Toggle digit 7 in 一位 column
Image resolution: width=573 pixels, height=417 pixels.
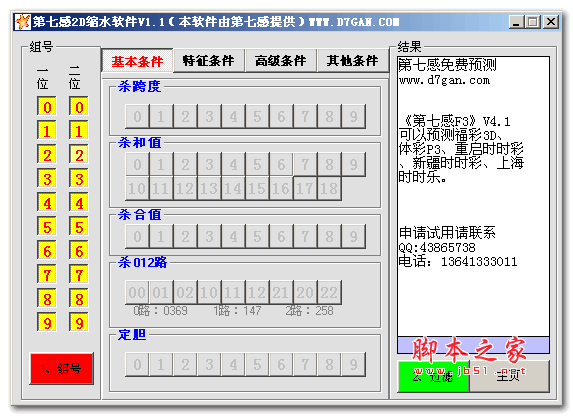[x=47, y=275]
